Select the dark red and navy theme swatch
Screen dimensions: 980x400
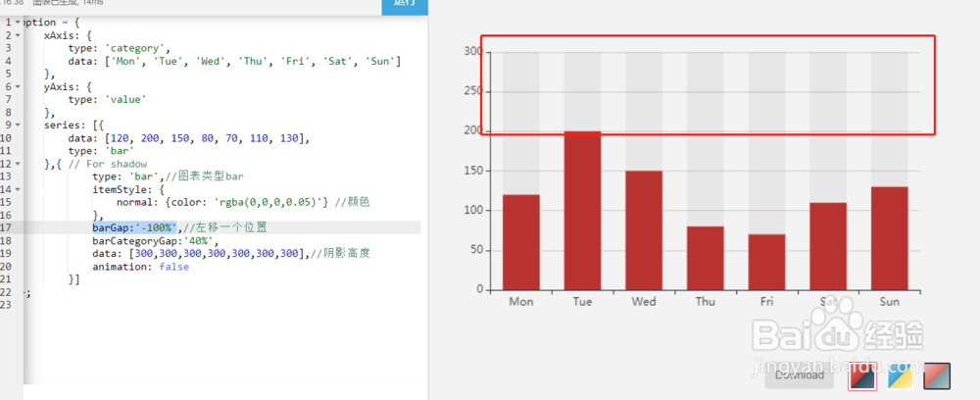click(x=861, y=376)
